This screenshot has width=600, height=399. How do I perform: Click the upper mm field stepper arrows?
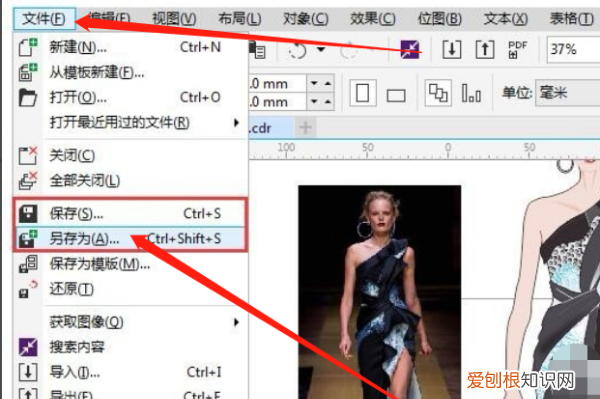pyautogui.click(x=321, y=83)
